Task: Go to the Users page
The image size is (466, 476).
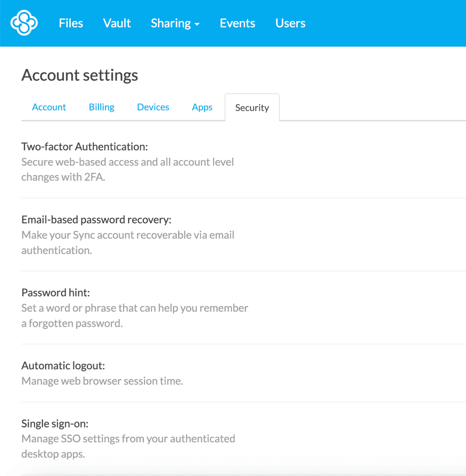Action: (x=290, y=23)
